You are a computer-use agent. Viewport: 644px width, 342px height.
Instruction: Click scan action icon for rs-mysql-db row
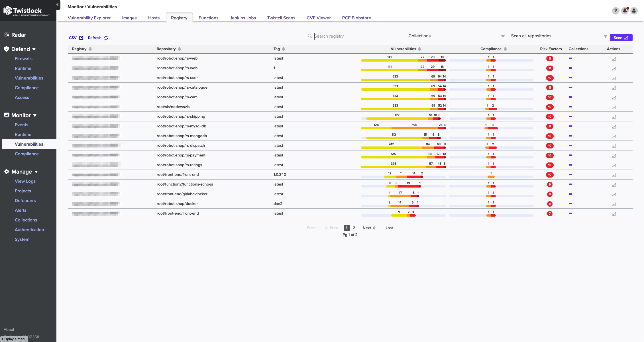(x=614, y=127)
